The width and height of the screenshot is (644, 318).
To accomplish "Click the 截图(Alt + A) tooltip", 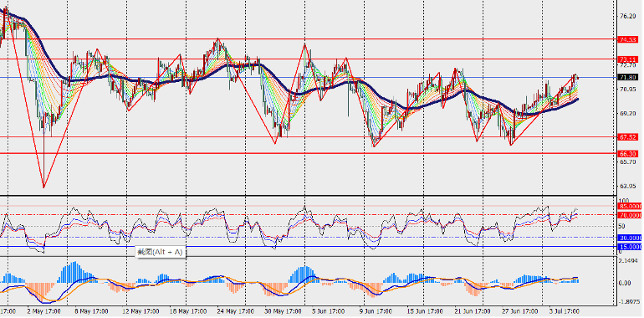I will (161, 252).
